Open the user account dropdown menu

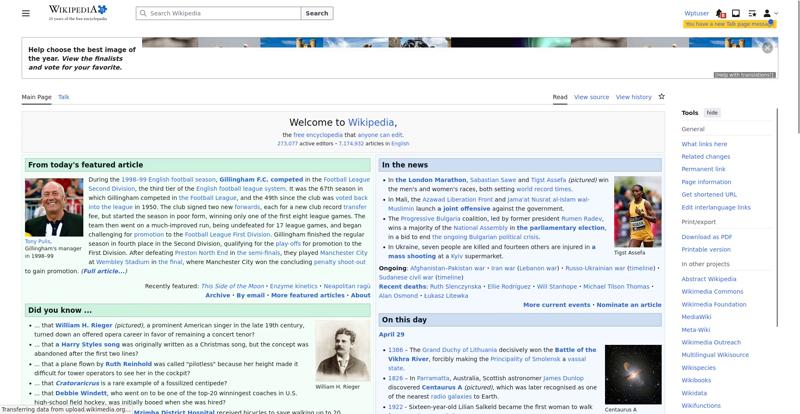(768, 13)
